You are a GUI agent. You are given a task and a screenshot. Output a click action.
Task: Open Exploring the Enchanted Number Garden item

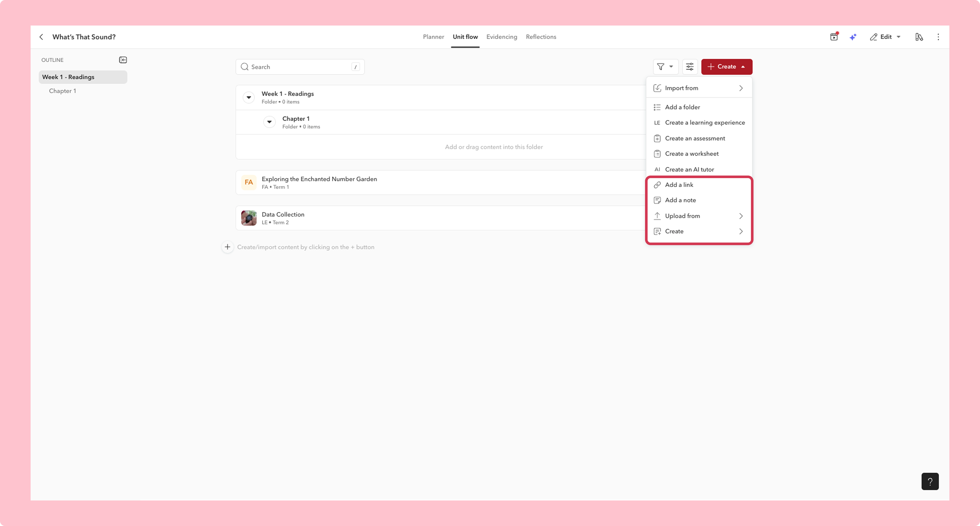[x=319, y=179]
